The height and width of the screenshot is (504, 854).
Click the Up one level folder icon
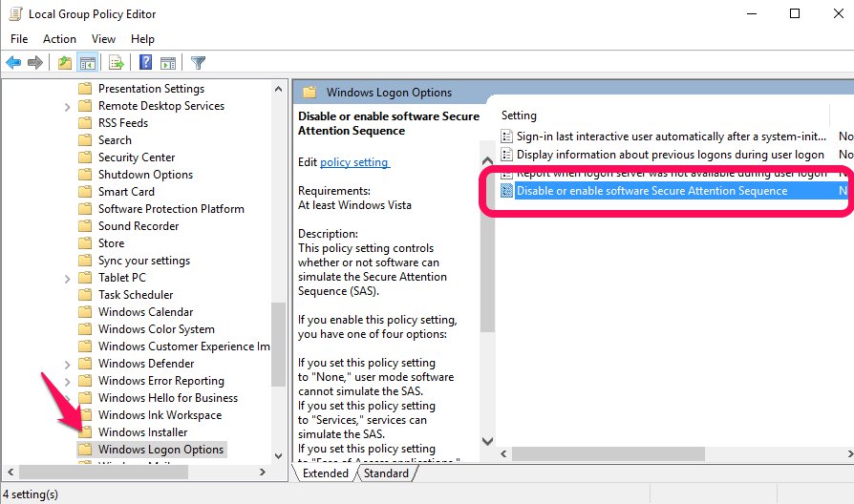[x=65, y=63]
